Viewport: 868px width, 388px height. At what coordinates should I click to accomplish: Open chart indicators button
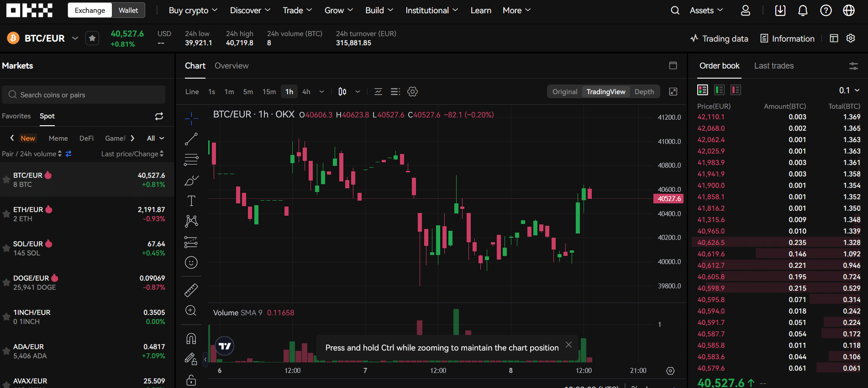click(x=378, y=92)
